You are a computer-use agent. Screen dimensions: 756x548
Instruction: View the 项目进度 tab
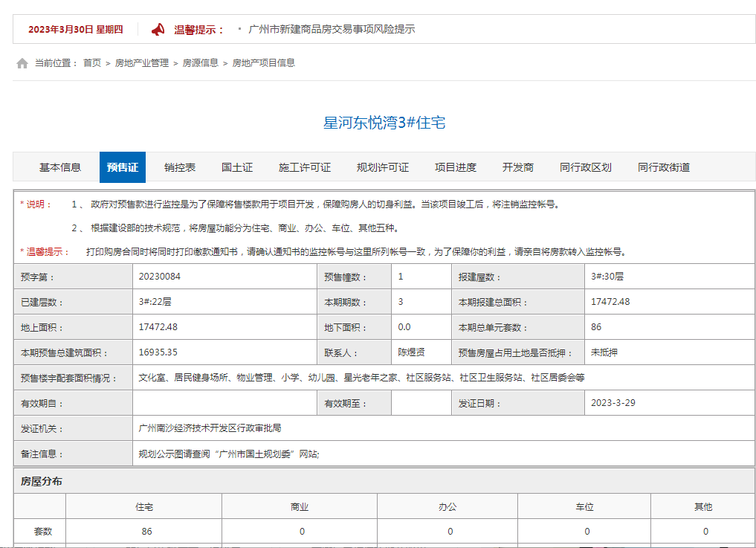pyautogui.click(x=456, y=167)
